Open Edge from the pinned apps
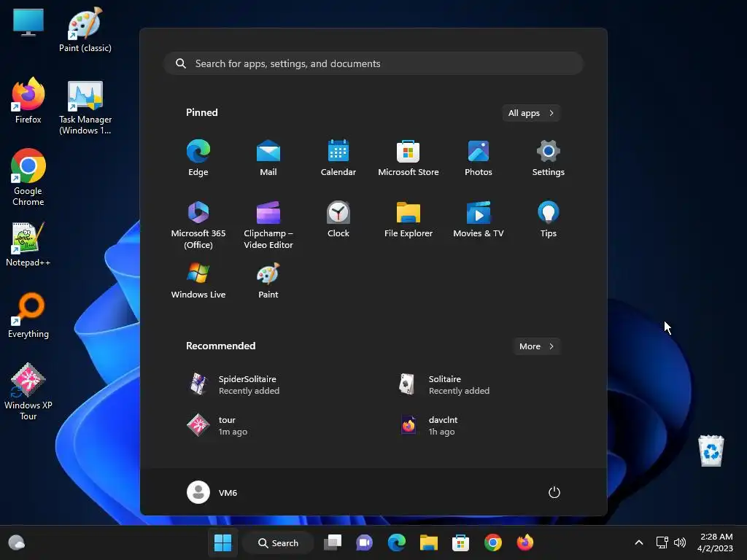747x560 pixels. click(x=198, y=157)
